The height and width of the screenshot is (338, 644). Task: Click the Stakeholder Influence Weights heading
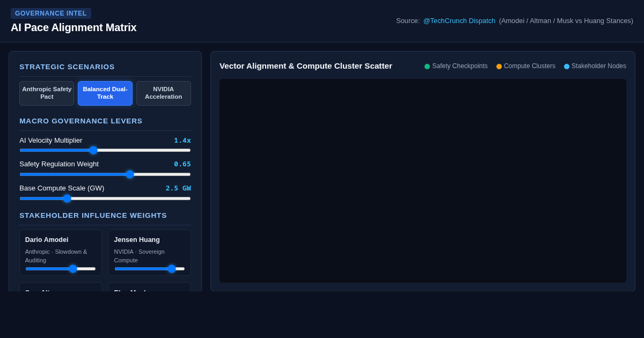[93, 216]
